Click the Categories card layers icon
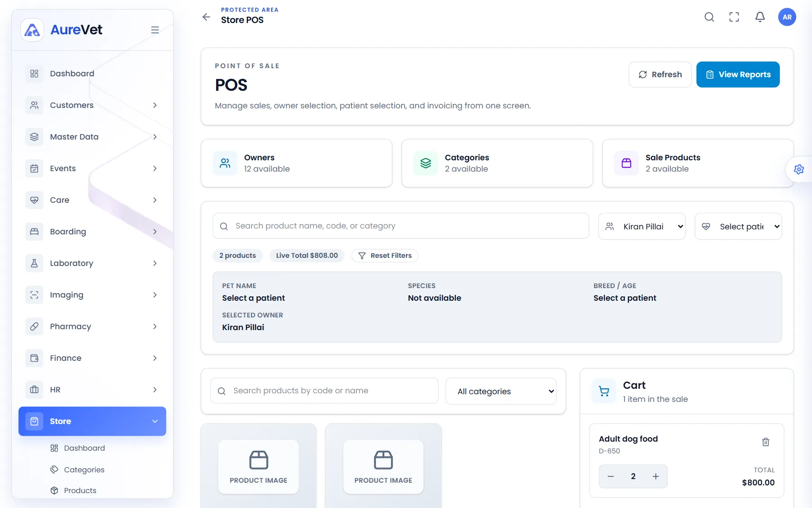Image resolution: width=812 pixels, height=508 pixels. pyautogui.click(x=426, y=163)
